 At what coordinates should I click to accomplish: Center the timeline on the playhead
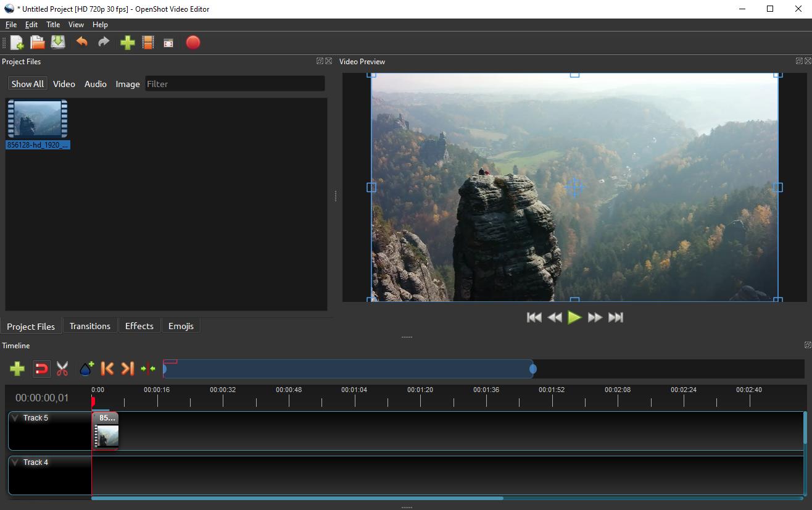148,369
